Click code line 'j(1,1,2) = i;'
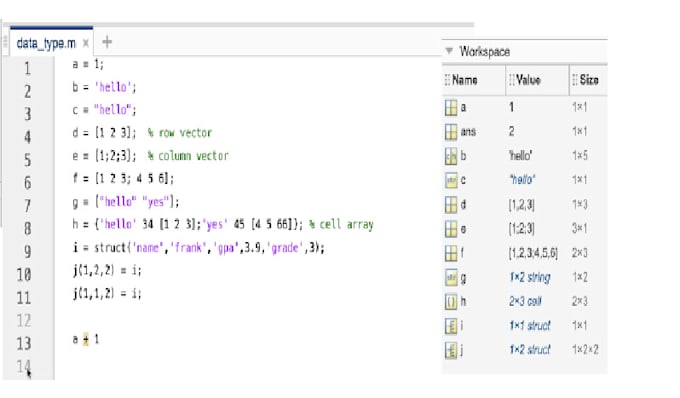 (x=107, y=294)
